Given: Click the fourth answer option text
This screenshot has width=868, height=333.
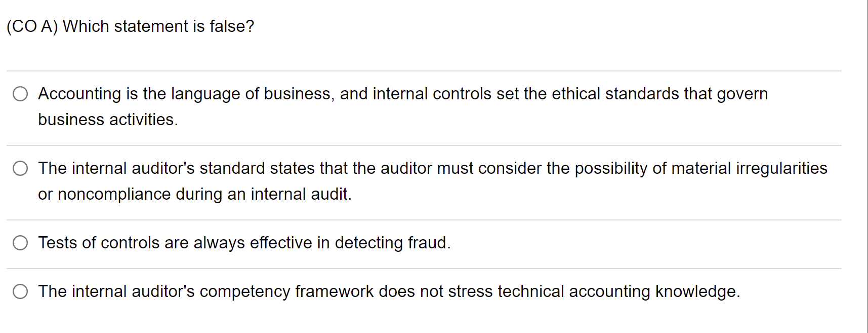Looking at the screenshot, I should click(389, 291).
